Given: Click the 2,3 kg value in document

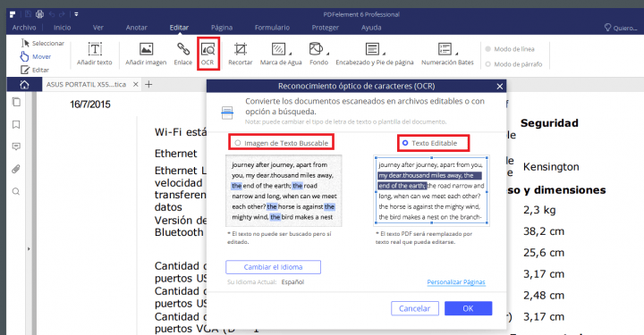Looking at the screenshot, I should 539,210.
